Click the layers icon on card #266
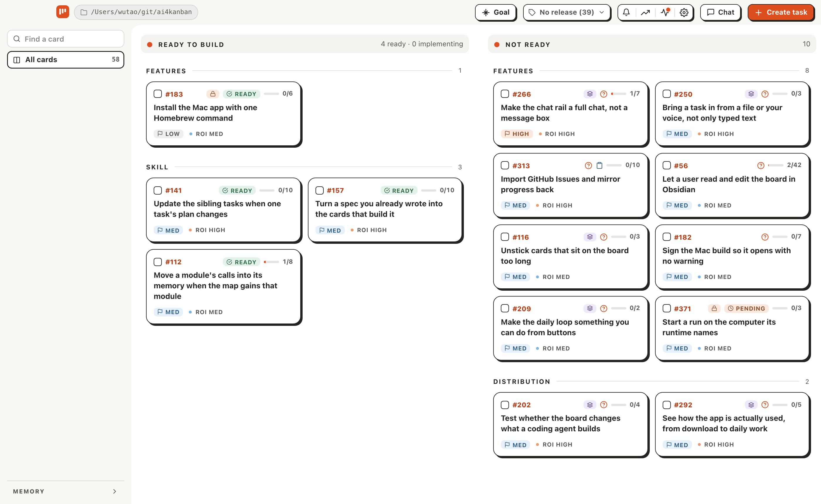 click(x=590, y=94)
